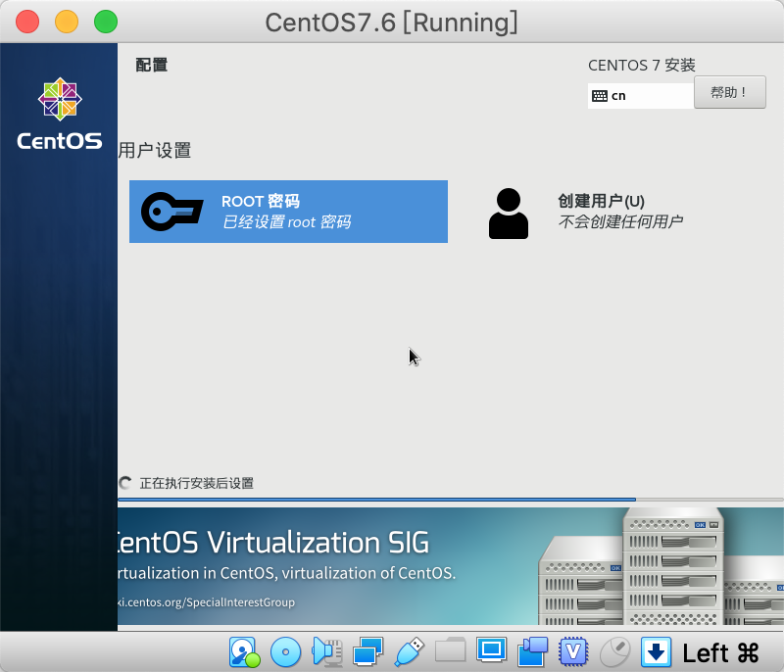Viewport: 784px width, 672px height.
Task: Click the 不会创建任何用户 status text
Action: tap(620, 221)
